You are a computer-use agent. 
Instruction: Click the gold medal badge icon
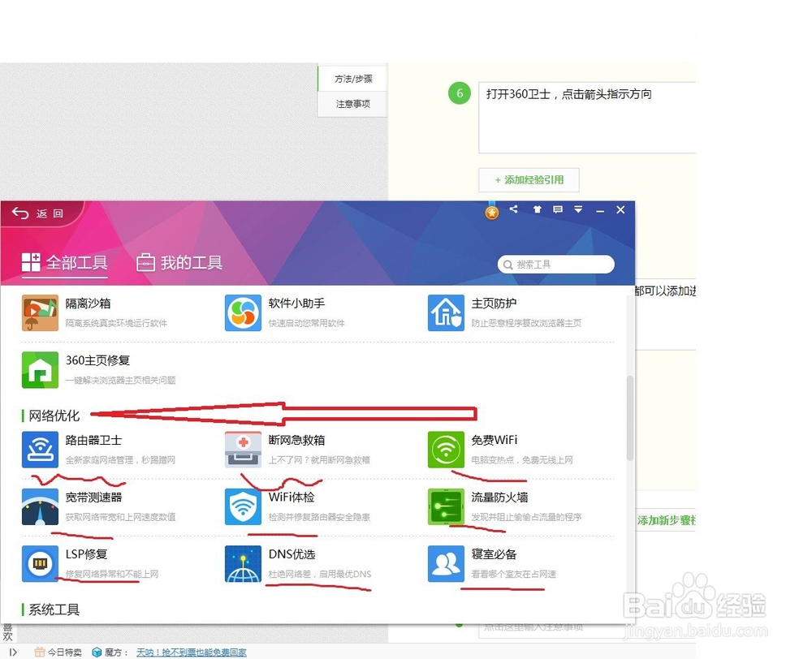point(492,211)
